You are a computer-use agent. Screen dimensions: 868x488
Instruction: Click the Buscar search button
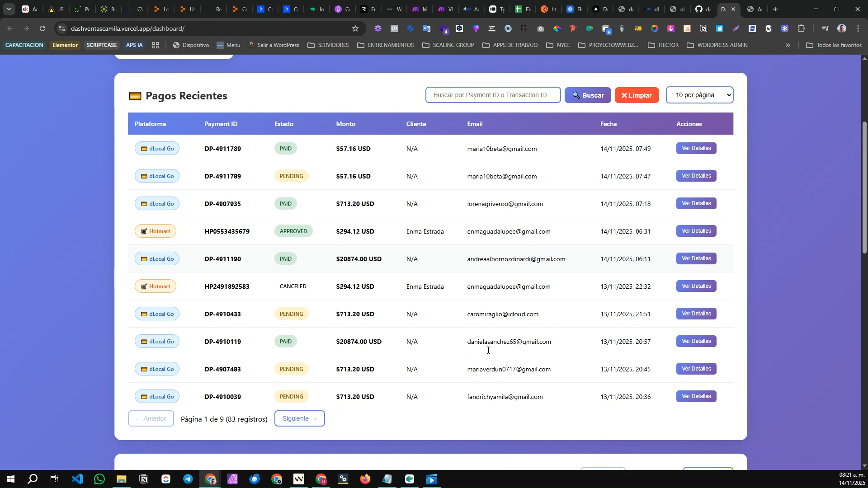tap(588, 95)
